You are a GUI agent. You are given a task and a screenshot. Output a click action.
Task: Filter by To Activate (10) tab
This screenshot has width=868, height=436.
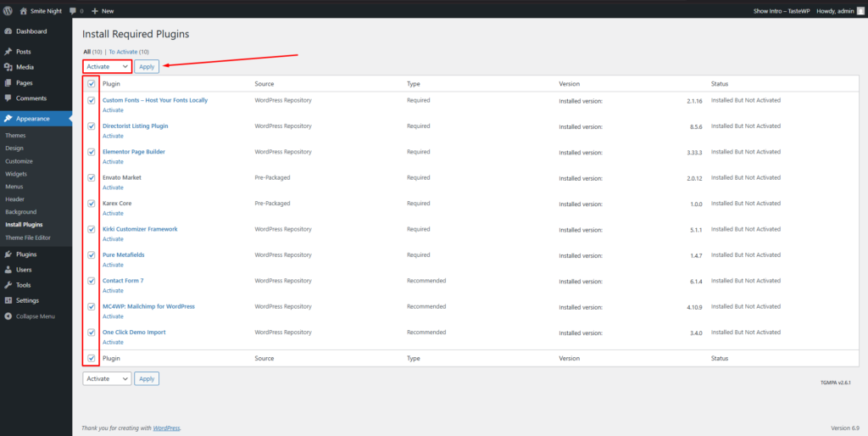click(129, 52)
